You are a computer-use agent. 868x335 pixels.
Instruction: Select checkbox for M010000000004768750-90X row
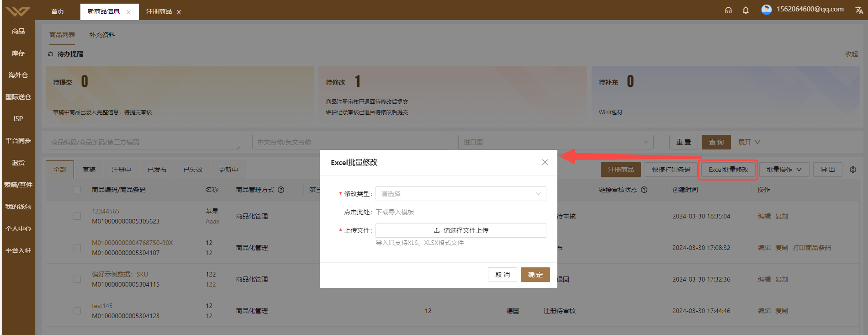coord(77,248)
